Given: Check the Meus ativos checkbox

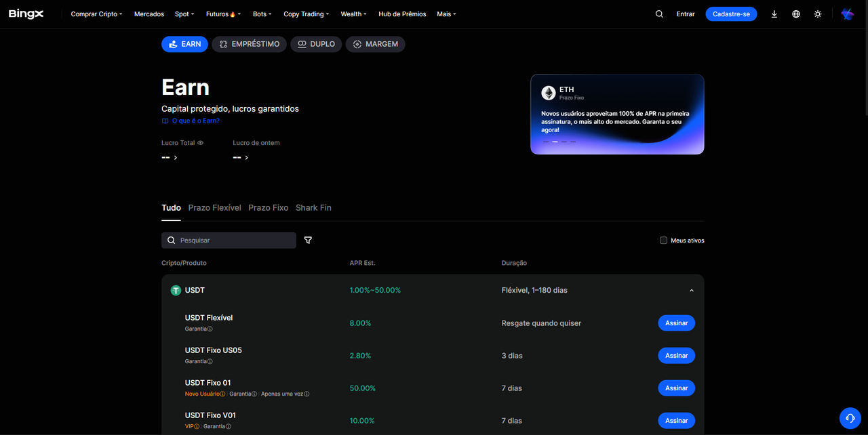Looking at the screenshot, I should click(x=663, y=241).
